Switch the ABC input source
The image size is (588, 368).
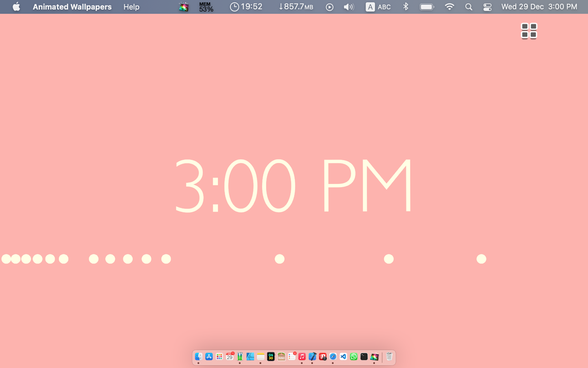pos(378,7)
